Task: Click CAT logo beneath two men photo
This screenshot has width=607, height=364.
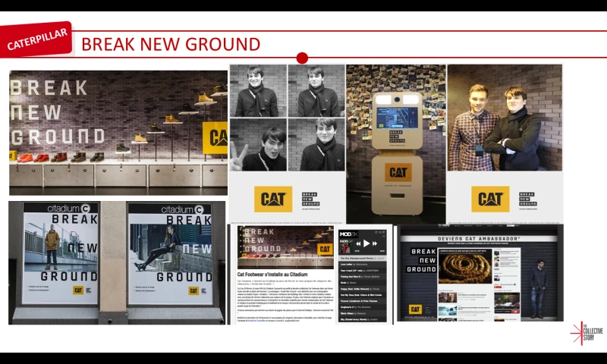Action: 490,199
